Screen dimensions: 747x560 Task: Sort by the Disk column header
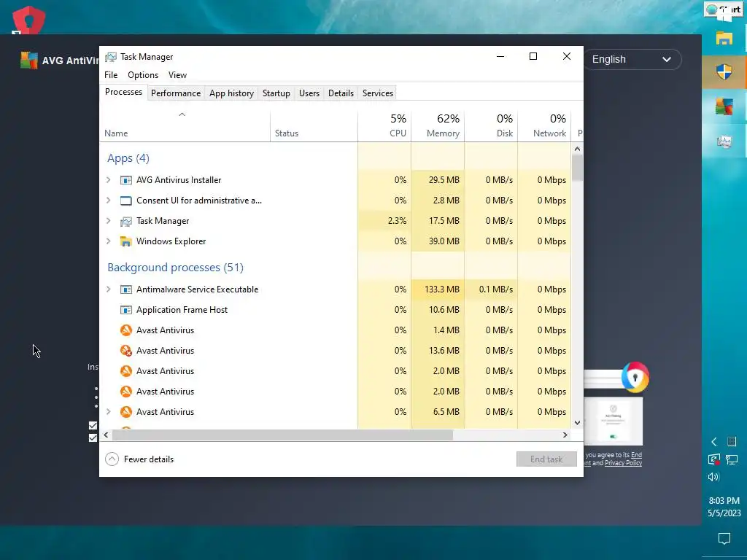[491, 125]
